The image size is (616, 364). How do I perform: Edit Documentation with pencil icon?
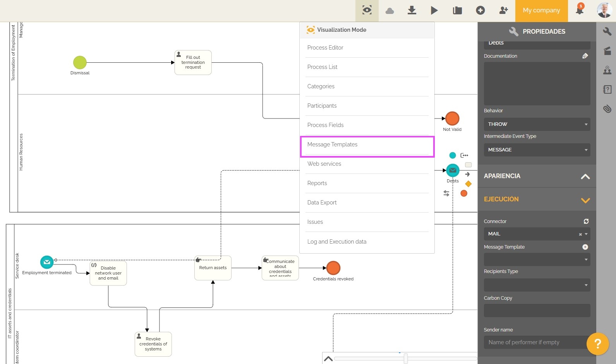pos(585,56)
